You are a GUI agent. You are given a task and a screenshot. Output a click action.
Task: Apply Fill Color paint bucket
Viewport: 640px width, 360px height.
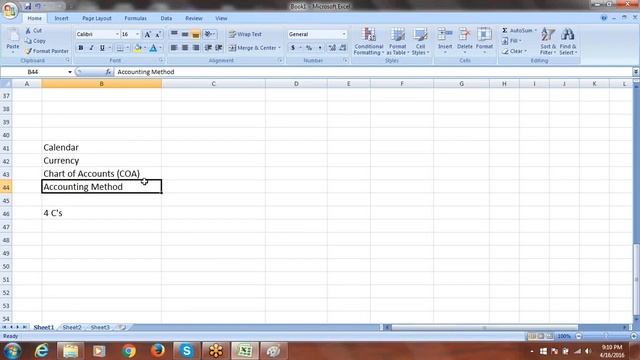[x=138, y=48]
